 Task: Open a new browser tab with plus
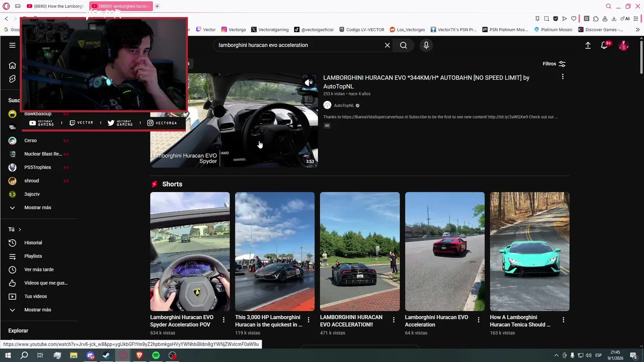[x=157, y=6]
